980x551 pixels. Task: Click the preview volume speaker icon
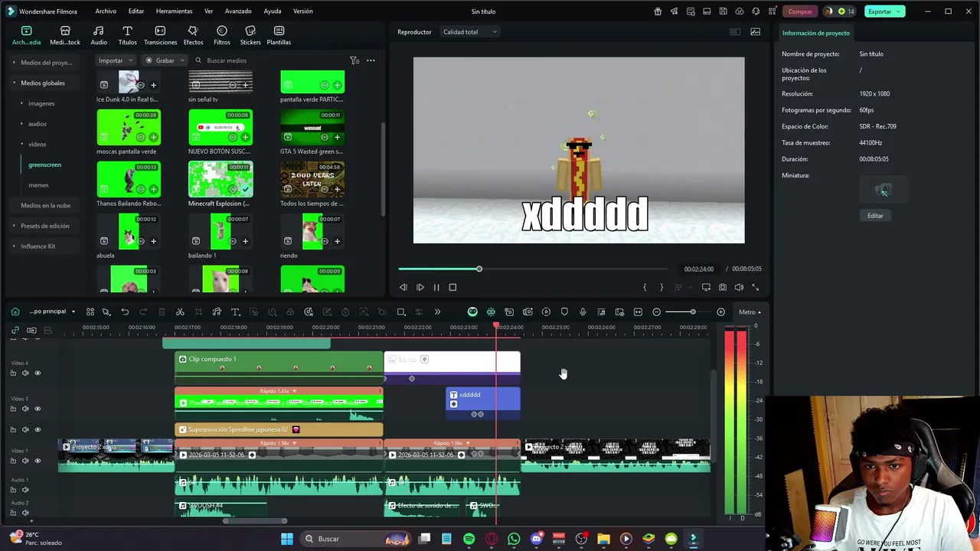tap(739, 287)
